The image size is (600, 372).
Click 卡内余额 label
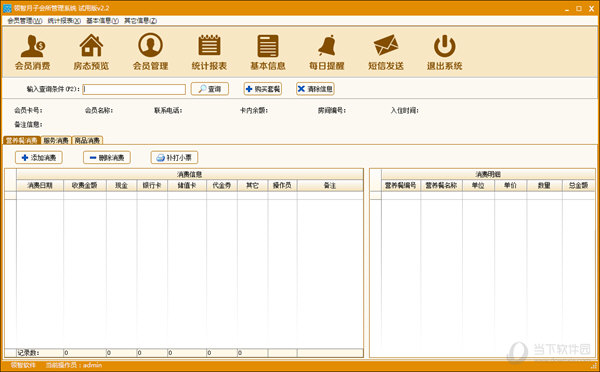click(254, 111)
